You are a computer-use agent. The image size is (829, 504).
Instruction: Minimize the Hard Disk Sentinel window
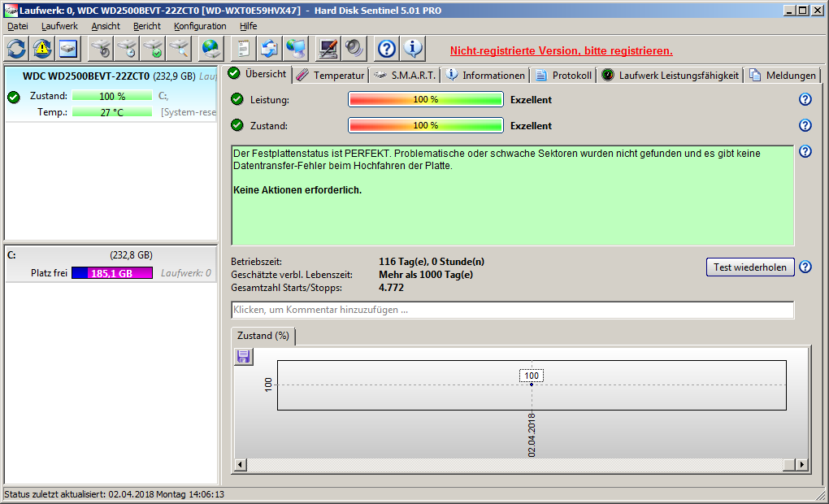coord(789,10)
